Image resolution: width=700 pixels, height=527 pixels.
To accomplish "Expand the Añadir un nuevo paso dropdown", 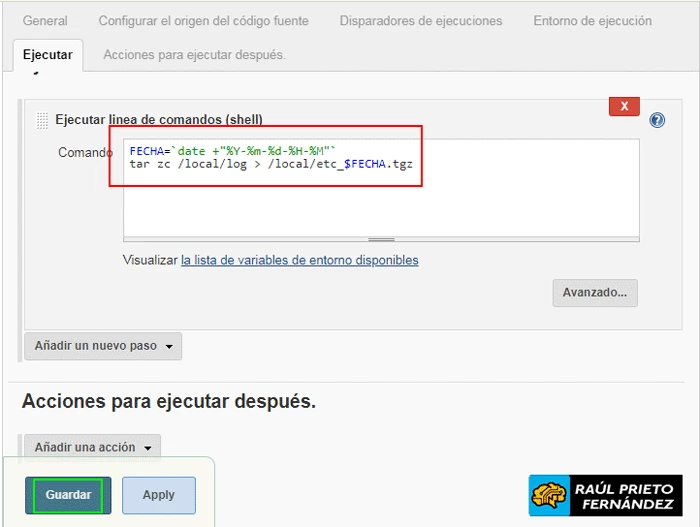I will 103,346.
